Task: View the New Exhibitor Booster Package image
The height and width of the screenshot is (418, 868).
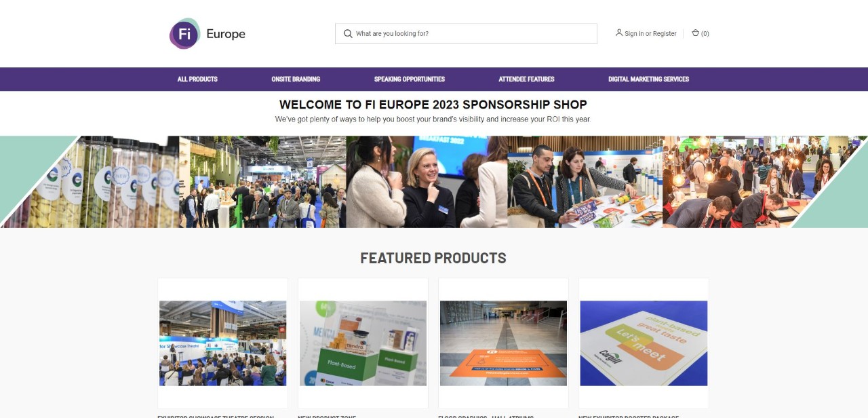Action: (644, 343)
